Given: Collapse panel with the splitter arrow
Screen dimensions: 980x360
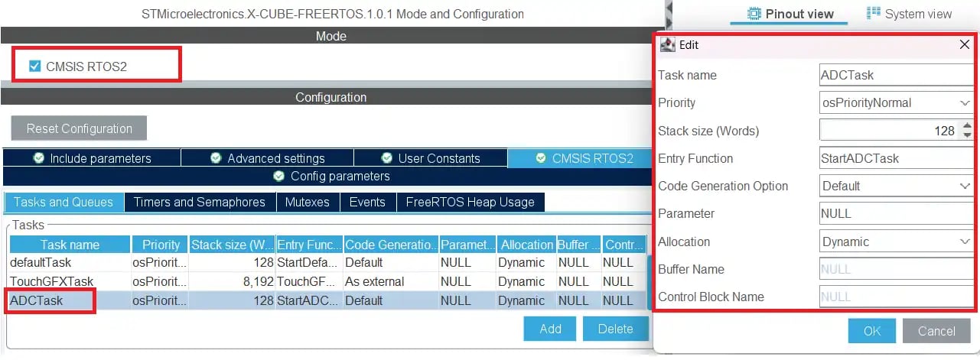Looking at the screenshot, I should click(669, 9).
